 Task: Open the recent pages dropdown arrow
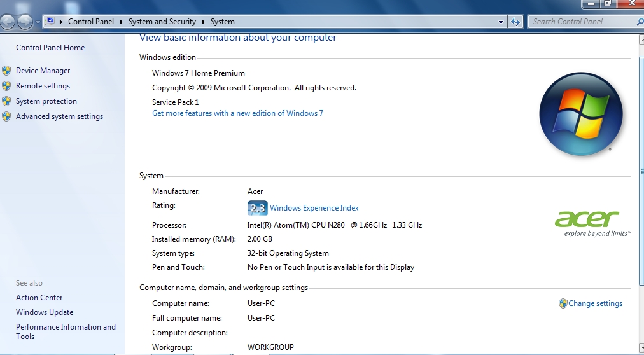pyautogui.click(x=38, y=22)
